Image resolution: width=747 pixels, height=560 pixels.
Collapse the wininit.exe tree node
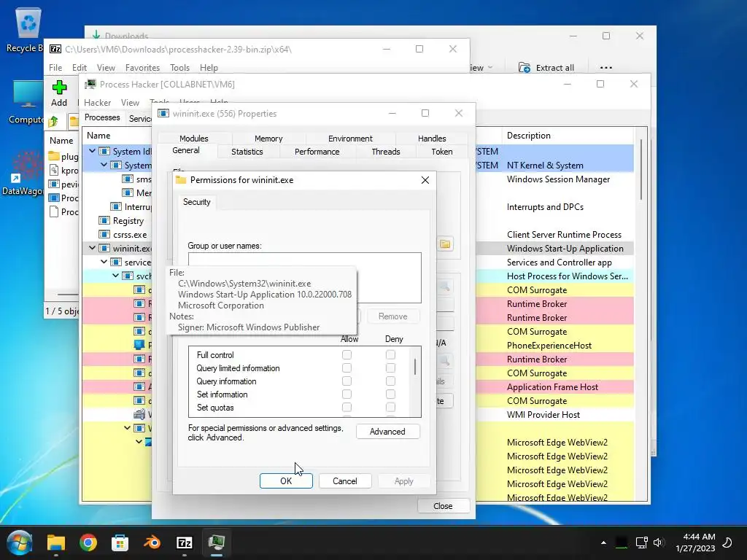[x=93, y=248]
